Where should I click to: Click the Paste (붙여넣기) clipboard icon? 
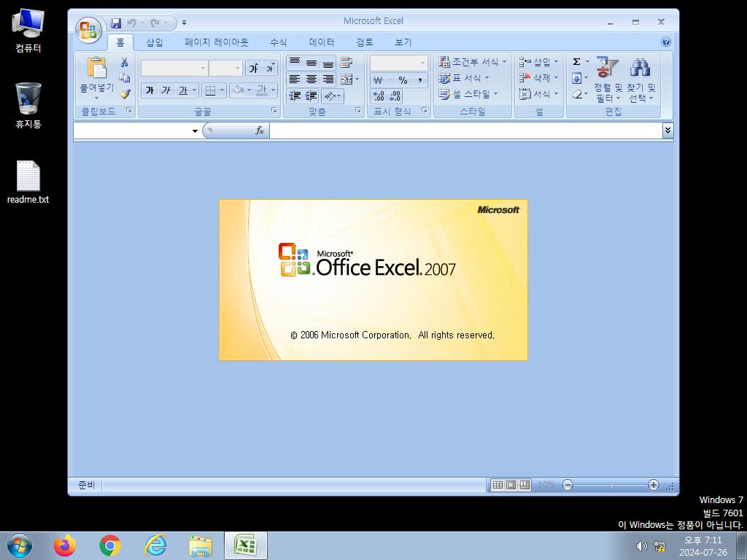[97, 68]
